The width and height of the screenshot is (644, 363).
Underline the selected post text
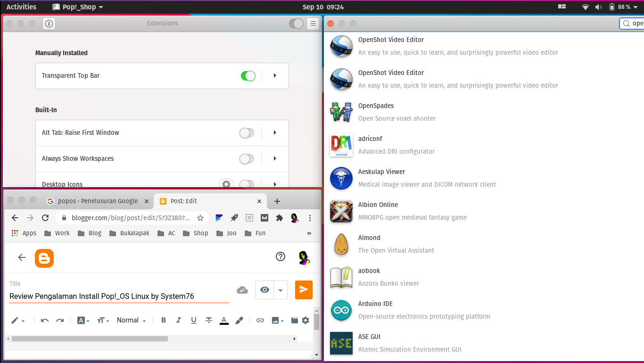pos(193,320)
